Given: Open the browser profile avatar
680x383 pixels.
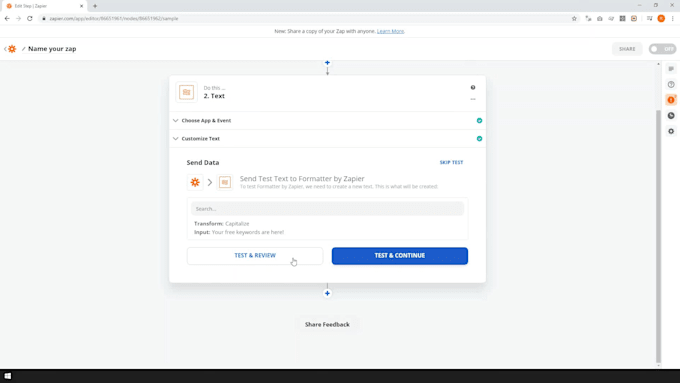Looking at the screenshot, I should [661, 19].
